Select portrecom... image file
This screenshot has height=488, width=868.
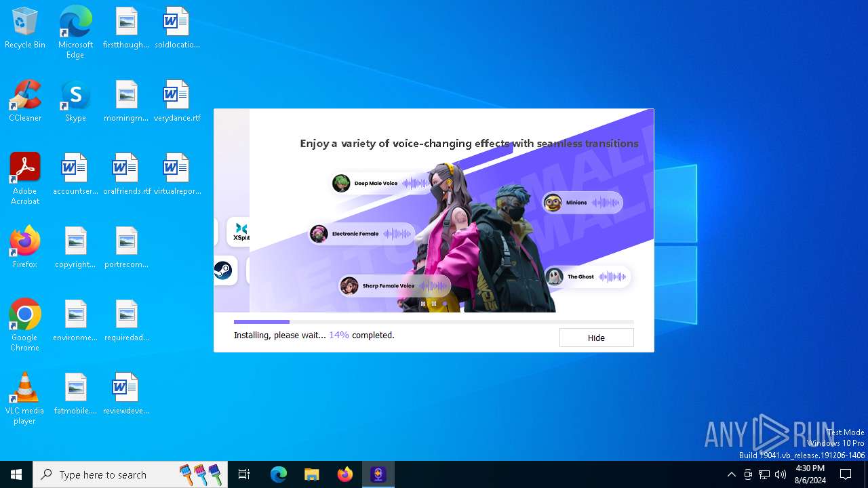(126, 247)
